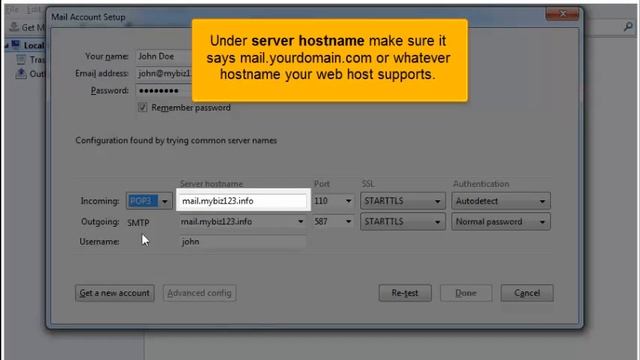The width and height of the screenshot is (640, 360).
Task: Open the Incoming Autodetect authentication dropdown
Action: point(501,201)
